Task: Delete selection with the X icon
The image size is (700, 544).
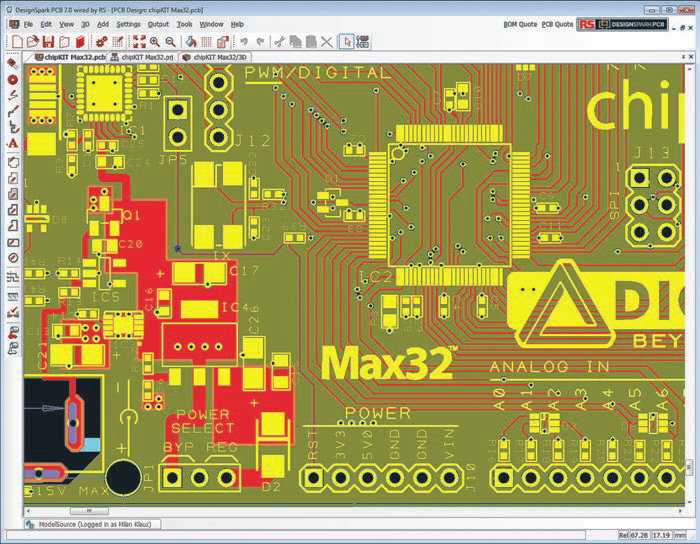Action: pos(327,42)
